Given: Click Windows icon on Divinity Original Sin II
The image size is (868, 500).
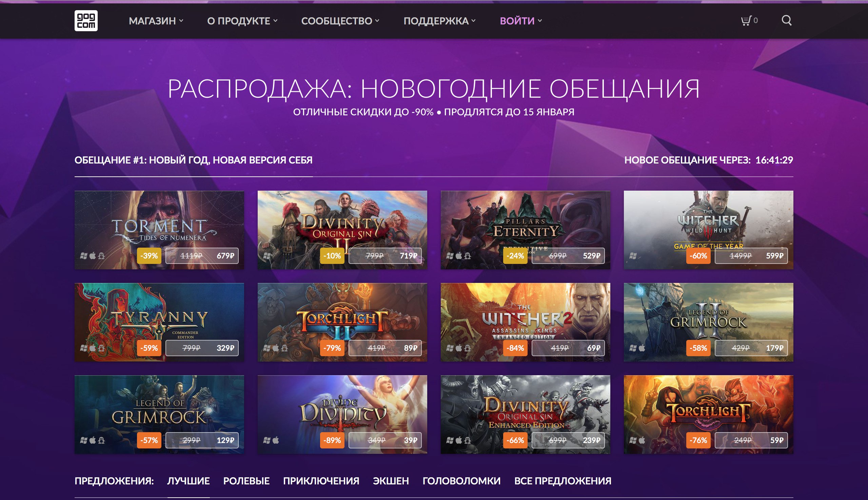Looking at the screenshot, I should pos(267,255).
